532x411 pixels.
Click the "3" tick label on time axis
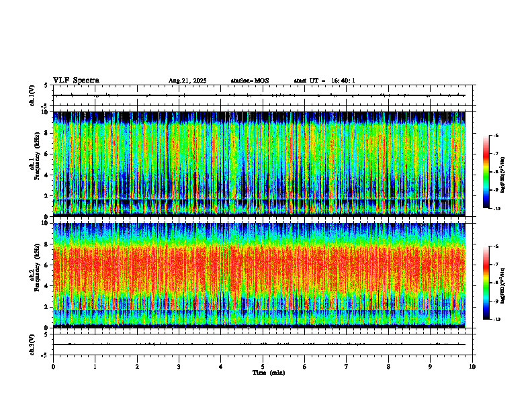point(179,367)
